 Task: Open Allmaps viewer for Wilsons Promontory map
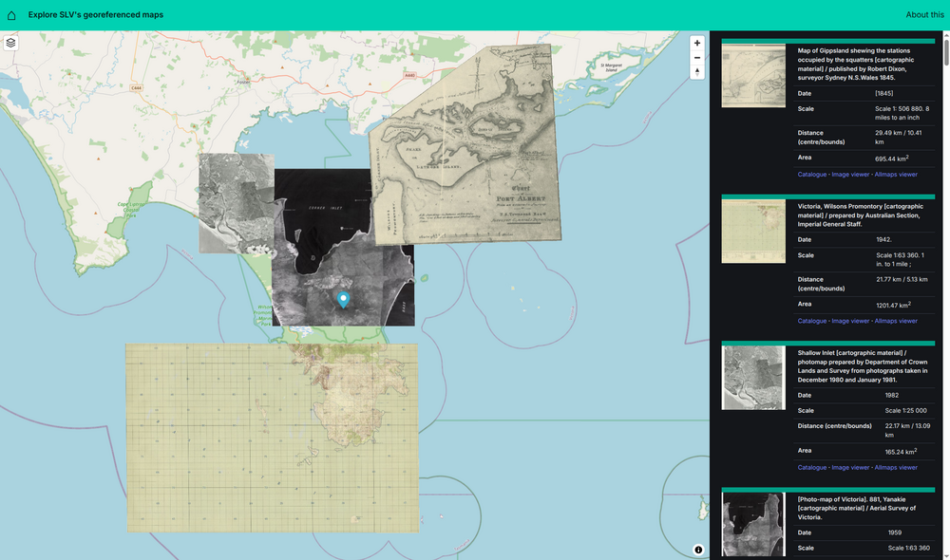tap(896, 321)
